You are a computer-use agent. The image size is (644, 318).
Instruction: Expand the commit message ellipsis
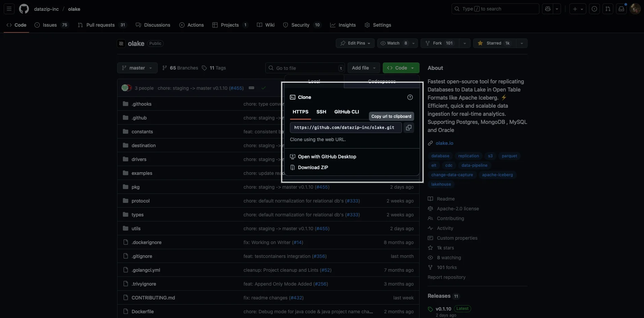click(x=251, y=88)
